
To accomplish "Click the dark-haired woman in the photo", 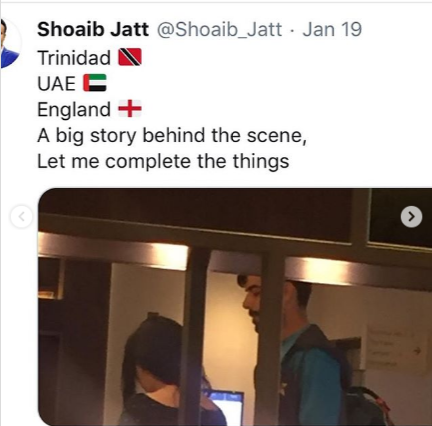I will coord(160,370).
